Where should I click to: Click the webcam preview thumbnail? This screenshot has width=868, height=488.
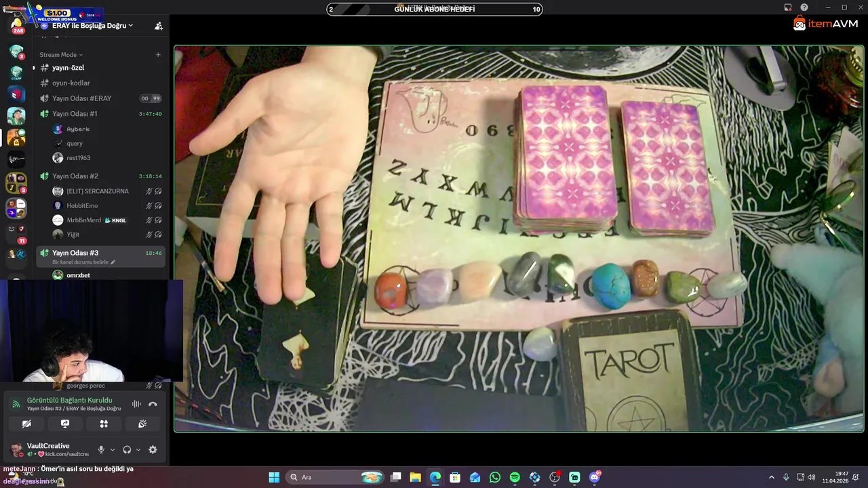(92, 331)
